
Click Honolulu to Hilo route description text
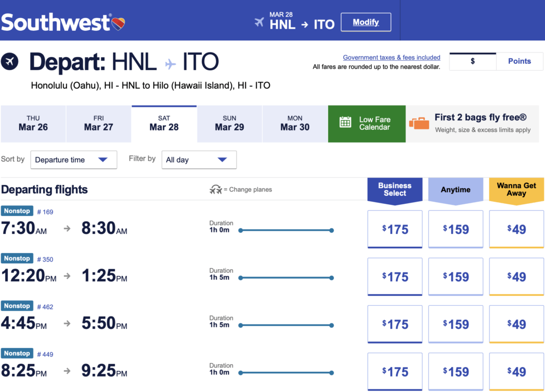[x=151, y=86]
